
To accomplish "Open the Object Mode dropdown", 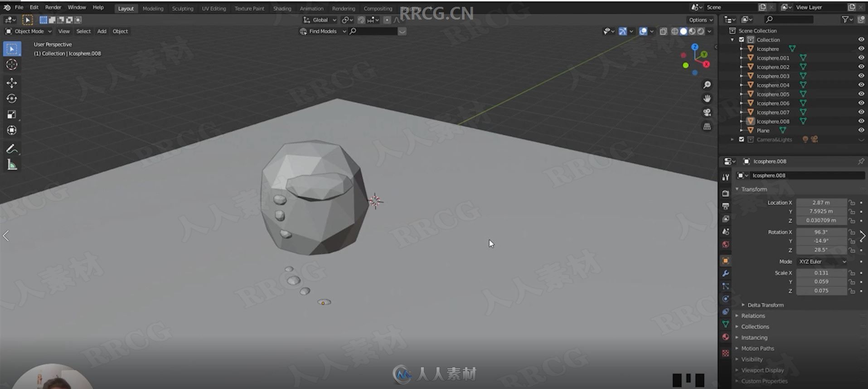I will click(x=29, y=31).
